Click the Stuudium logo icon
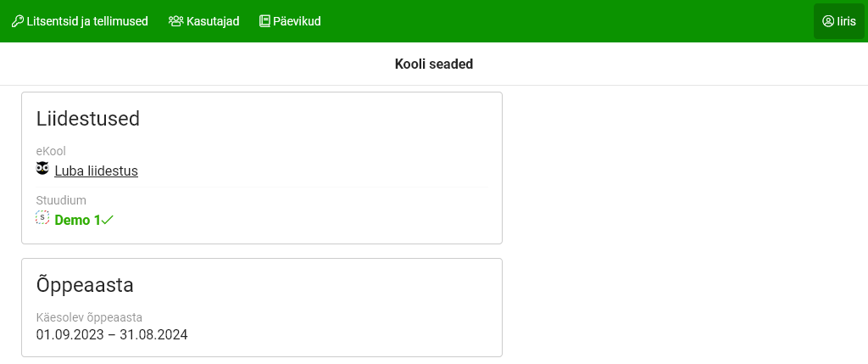The width and height of the screenshot is (868, 364). pyautogui.click(x=42, y=218)
